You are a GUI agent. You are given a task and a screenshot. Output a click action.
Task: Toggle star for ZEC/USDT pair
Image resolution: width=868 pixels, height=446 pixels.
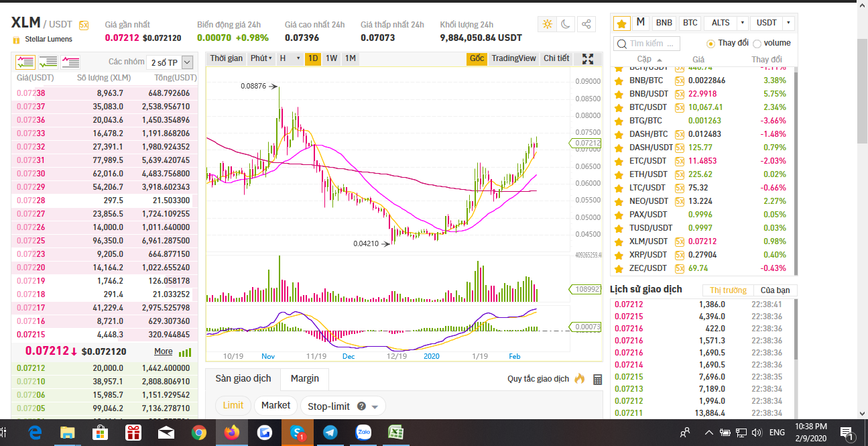coord(619,268)
